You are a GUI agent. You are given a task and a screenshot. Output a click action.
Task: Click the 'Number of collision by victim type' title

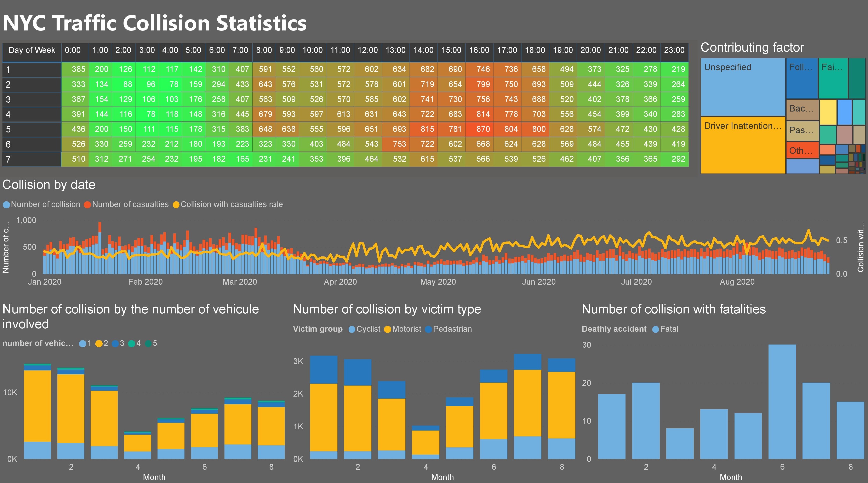[387, 309]
